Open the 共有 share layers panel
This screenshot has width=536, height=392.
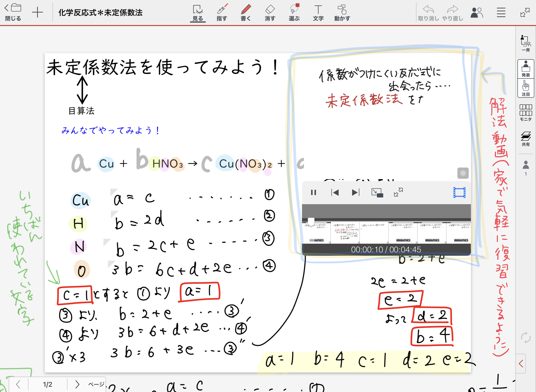tap(526, 139)
